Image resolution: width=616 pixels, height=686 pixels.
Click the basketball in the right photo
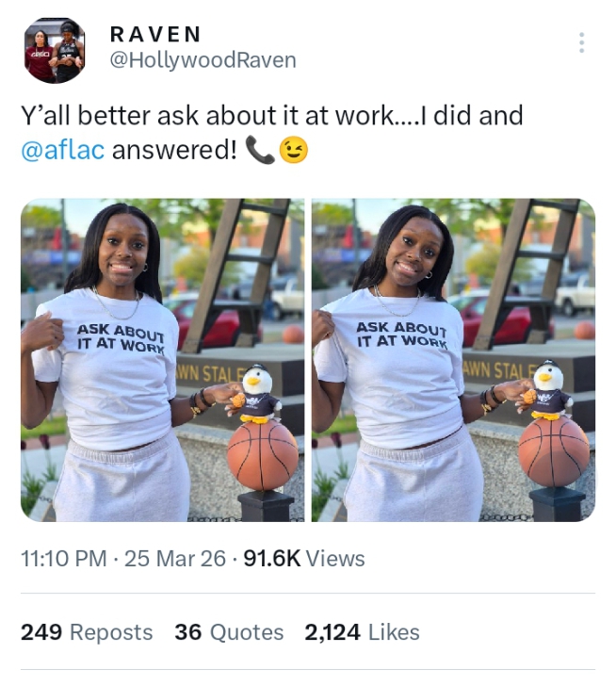click(x=554, y=451)
